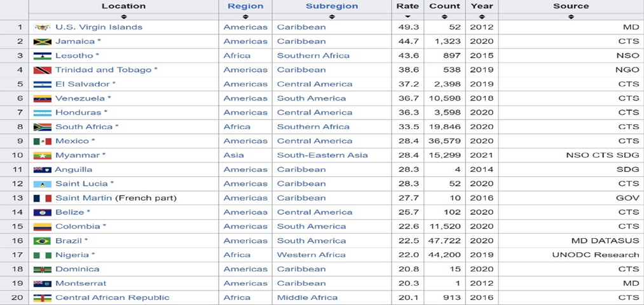Click the Nigeria flag icon
This screenshot has height=305, width=644.
click(42, 255)
